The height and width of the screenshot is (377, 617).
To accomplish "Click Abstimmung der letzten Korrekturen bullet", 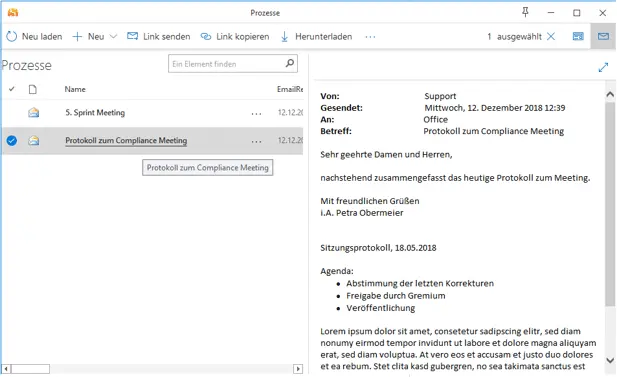I will 420,283.
